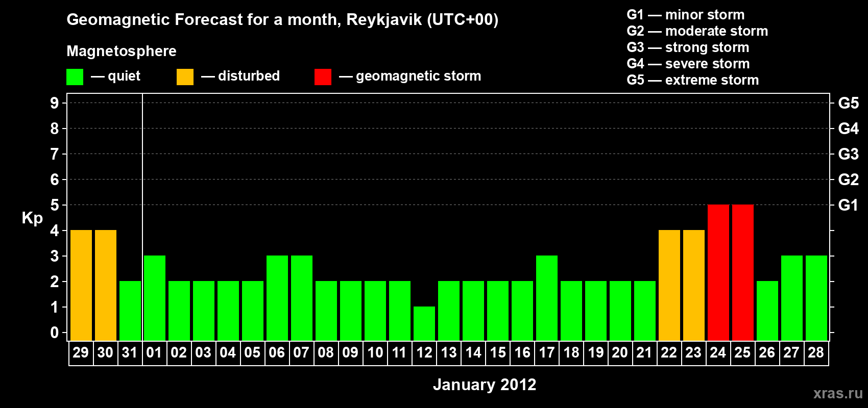The height and width of the screenshot is (408, 868).
Task: Select the shortest bar on day 12
Action: pyautogui.click(x=424, y=323)
